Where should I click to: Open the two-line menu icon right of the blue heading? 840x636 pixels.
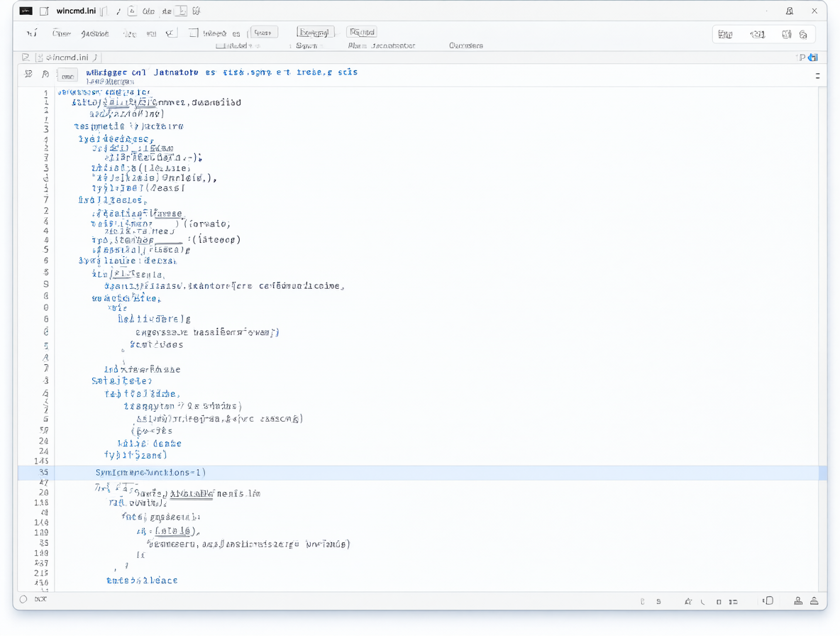pyautogui.click(x=817, y=75)
